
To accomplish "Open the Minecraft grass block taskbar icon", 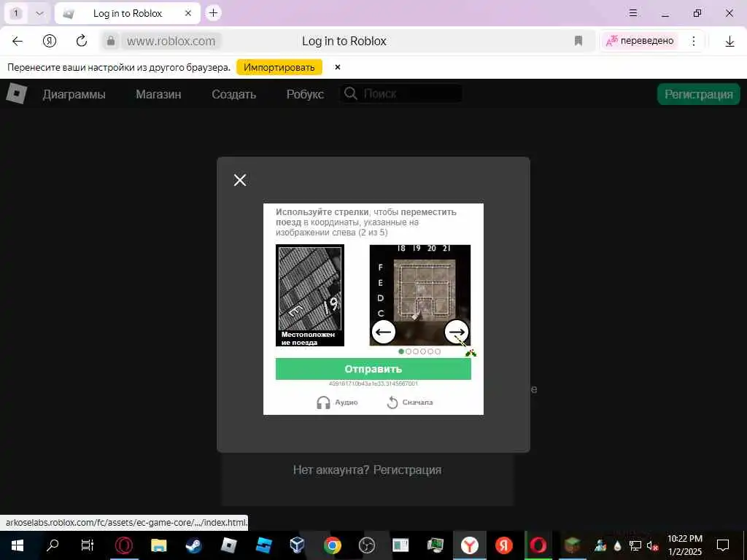I will coord(572,545).
